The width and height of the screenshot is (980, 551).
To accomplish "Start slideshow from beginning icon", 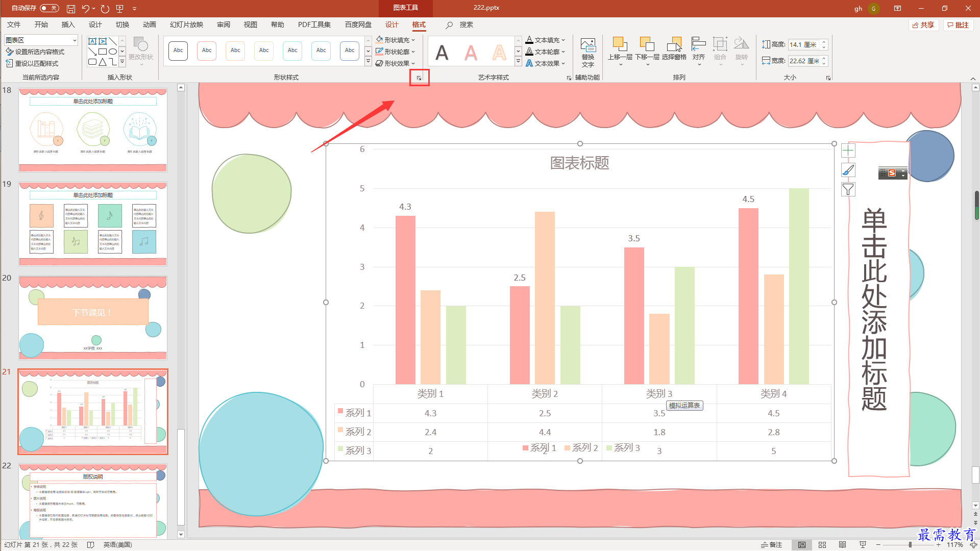I will click(120, 8).
